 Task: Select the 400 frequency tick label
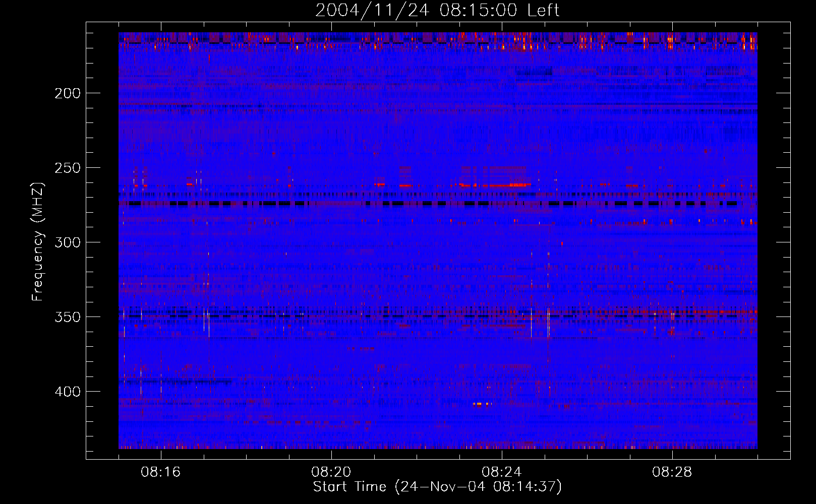tap(67, 391)
